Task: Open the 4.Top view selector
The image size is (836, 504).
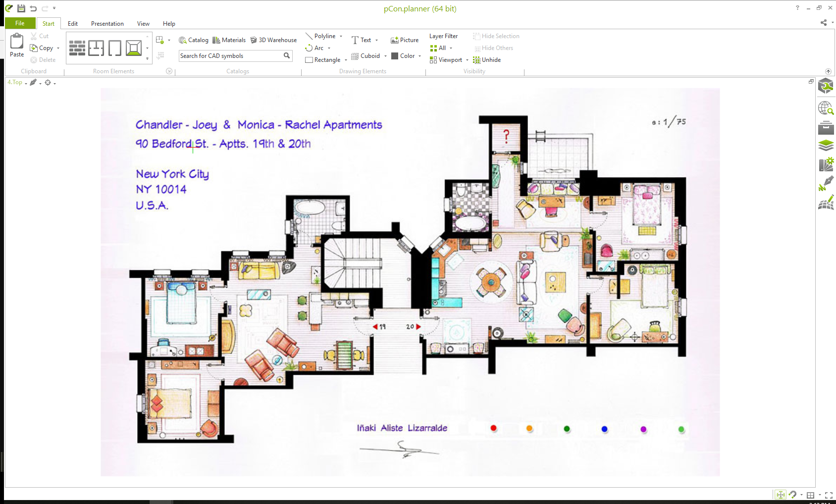Action: pyautogui.click(x=17, y=82)
